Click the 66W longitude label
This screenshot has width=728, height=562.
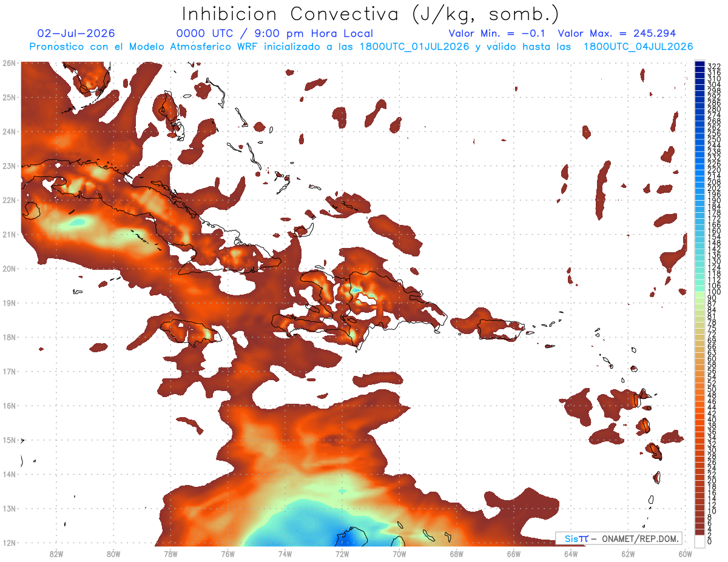tap(514, 554)
